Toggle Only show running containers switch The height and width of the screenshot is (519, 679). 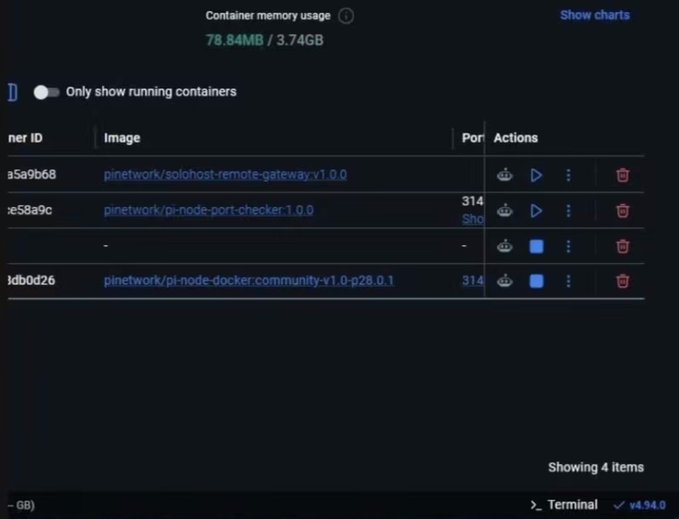tap(46, 92)
